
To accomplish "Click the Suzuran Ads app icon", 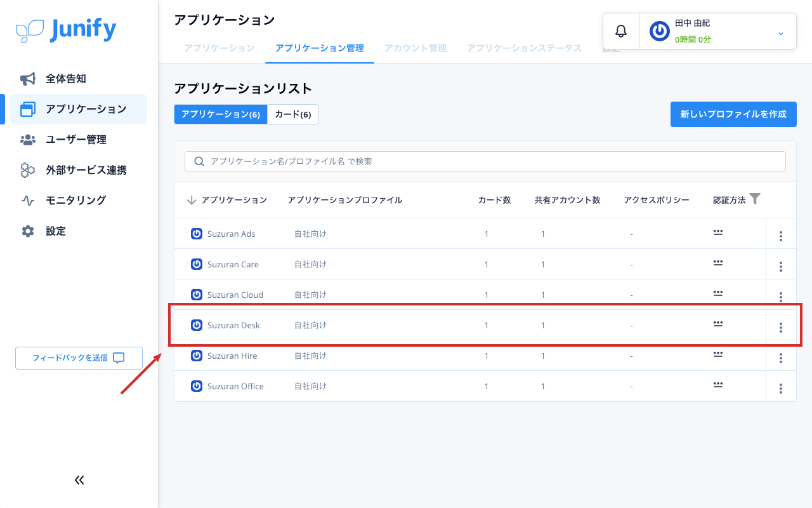I will pos(197,234).
